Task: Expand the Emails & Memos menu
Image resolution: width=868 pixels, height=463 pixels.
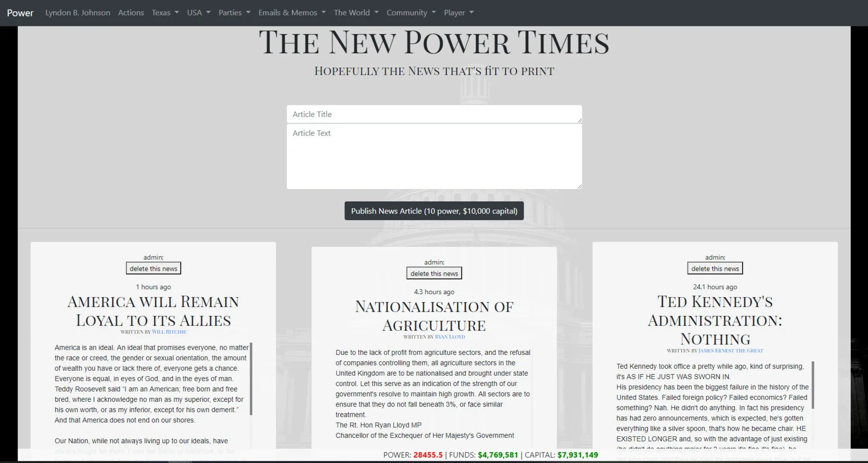Action: [x=292, y=13]
